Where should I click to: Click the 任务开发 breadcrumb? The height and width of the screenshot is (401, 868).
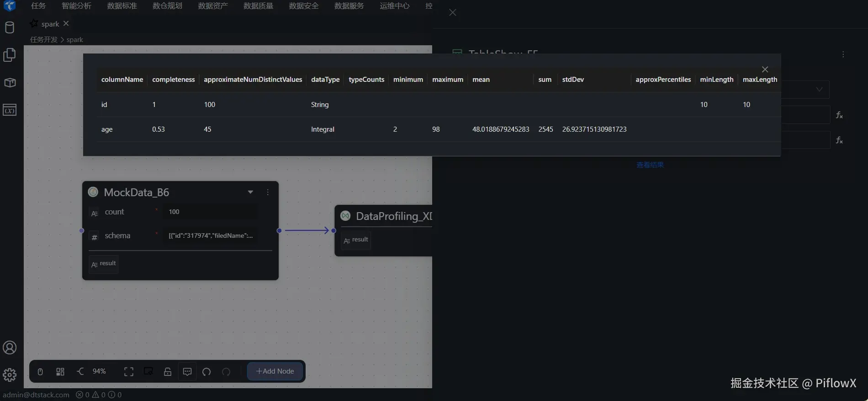pyautogui.click(x=44, y=40)
